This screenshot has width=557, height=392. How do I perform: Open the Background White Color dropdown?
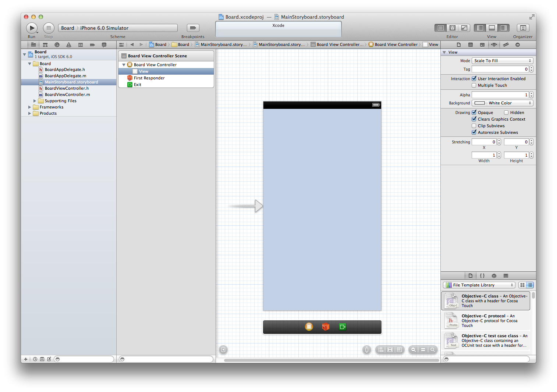[510, 103]
